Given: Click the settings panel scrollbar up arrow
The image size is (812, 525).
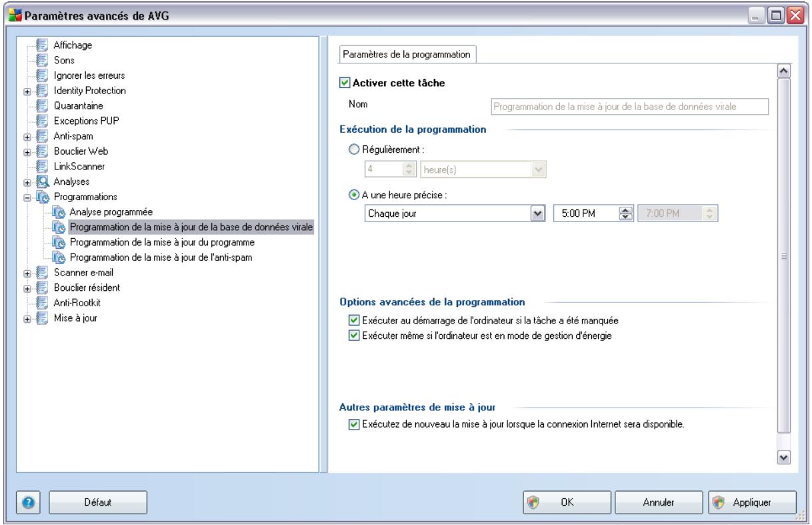Looking at the screenshot, I should click(x=784, y=71).
